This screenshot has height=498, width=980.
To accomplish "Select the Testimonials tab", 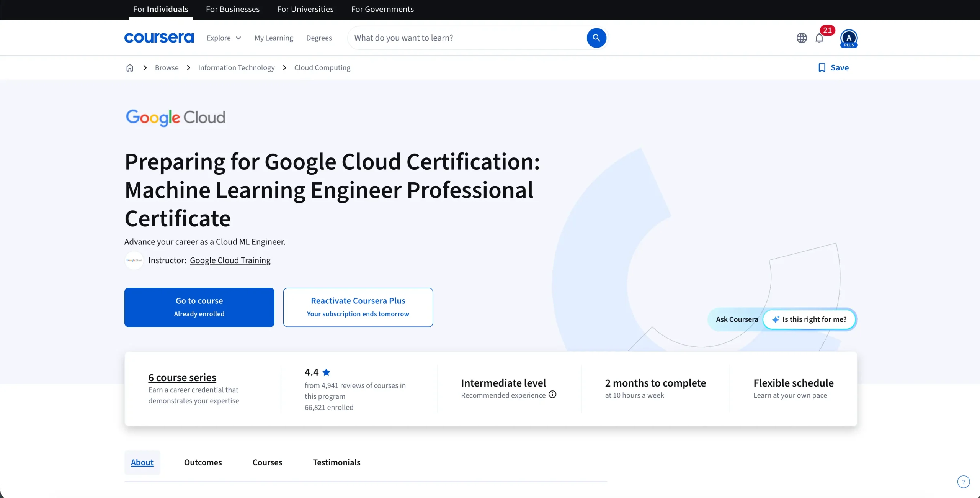I will click(x=336, y=462).
